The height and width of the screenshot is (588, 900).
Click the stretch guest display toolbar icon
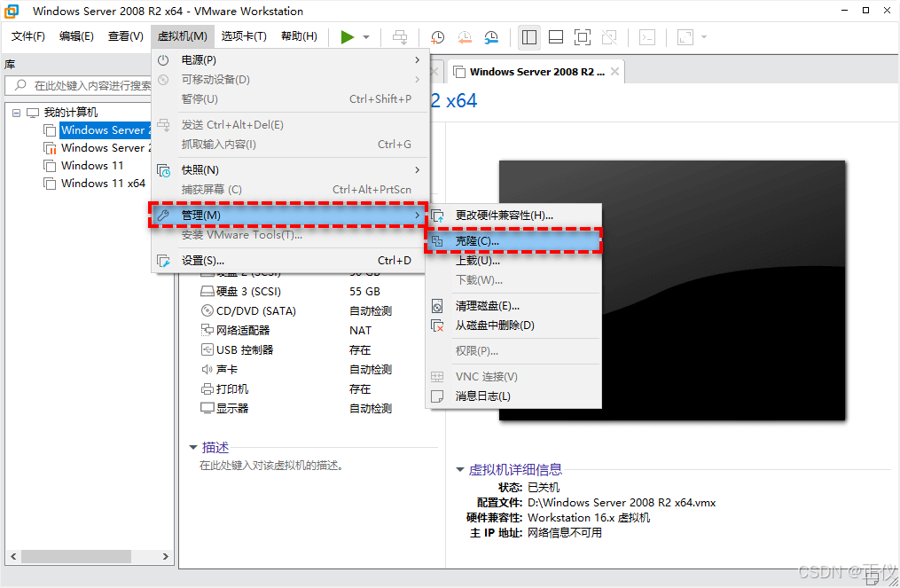click(x=685, y=37)
